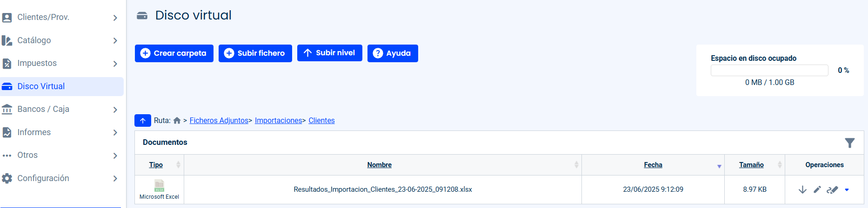Viewport: 868px width, 208px height.
Task: Click the Crear carpeta button
Action: click(x=174, y=53)
